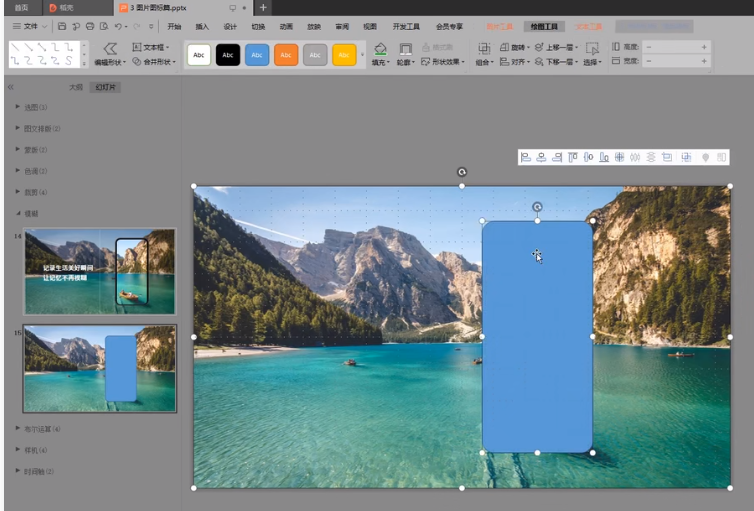Open the quick access toolbar customize dropdown
Screen dimensions: 754x511
tap(151, 26)
